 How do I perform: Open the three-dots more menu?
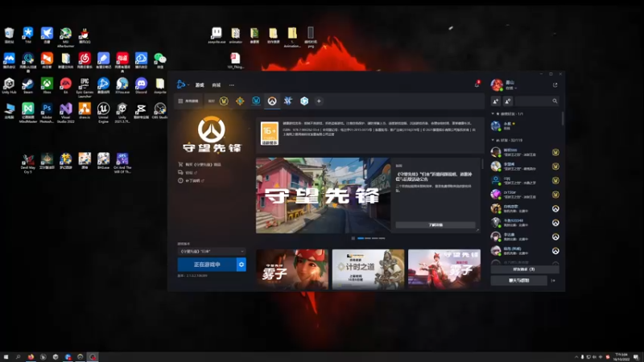tap(232, 85)
